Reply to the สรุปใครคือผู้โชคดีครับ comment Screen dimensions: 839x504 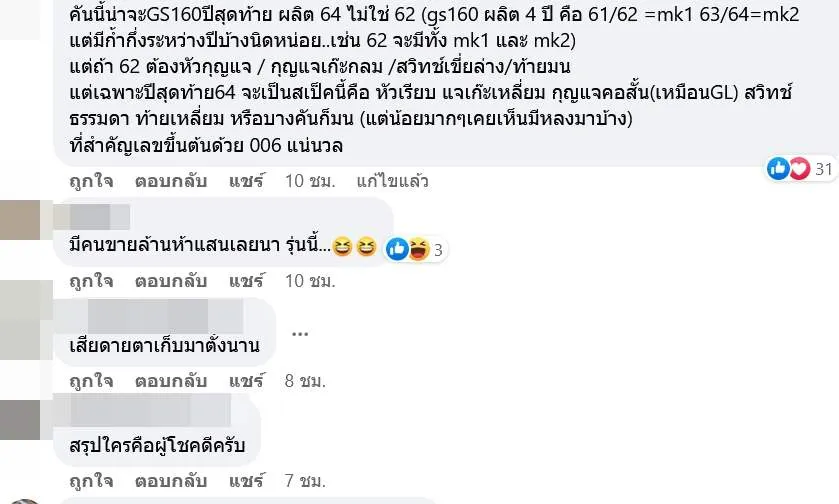coord(171,481)
